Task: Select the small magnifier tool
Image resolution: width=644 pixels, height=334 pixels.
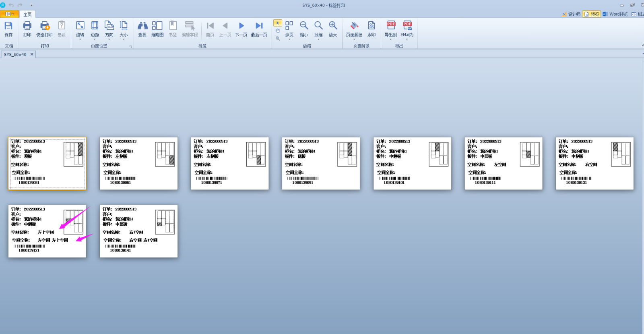Action: (x=278, y=38)
